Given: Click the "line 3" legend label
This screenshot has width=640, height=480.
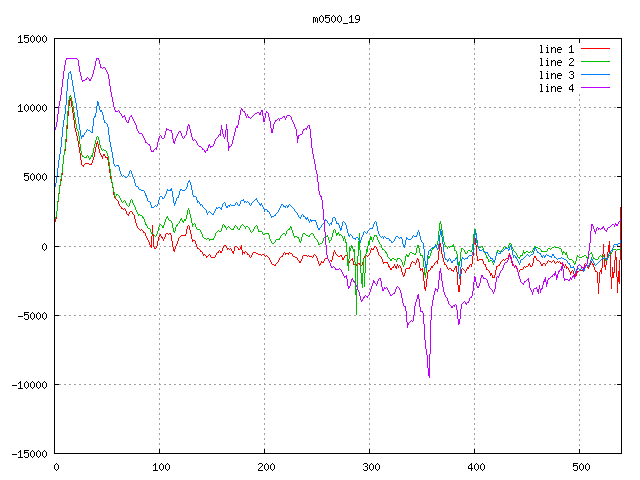Looking at the screenshot, I should 557,75.
